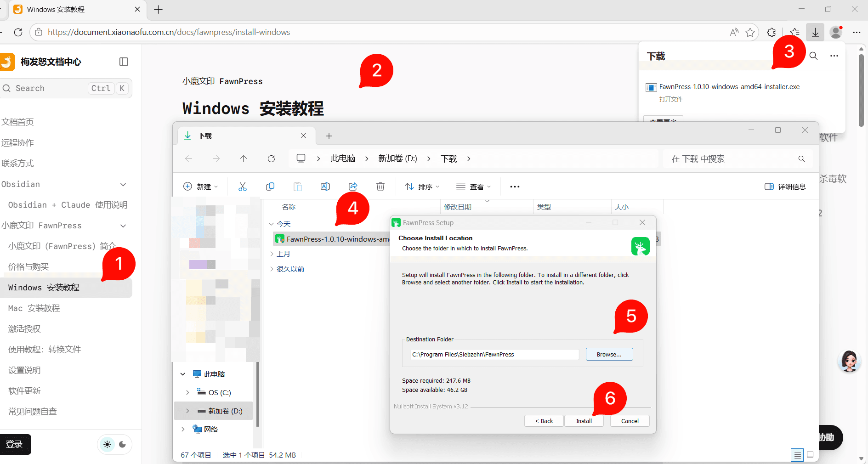Open the browser downloads toolbar icon
Screen dimensions: 868x464
[815, 32]
